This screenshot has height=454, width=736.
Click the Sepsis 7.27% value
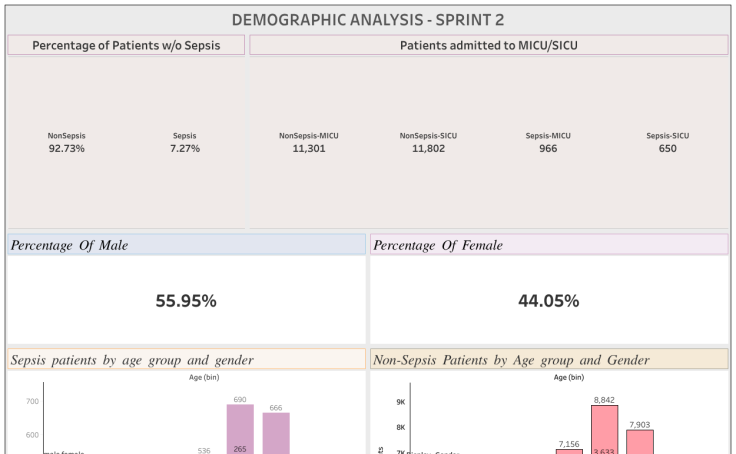pyautogui.click(x=184, y=148)
